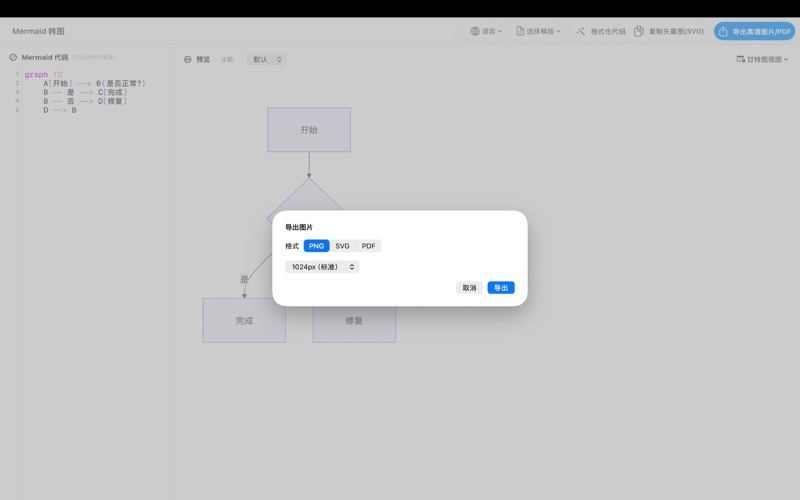Click code line 'D --> B'
Viewport: 800px width, 500px height.
pyautogui.click(x=60, y=110)
